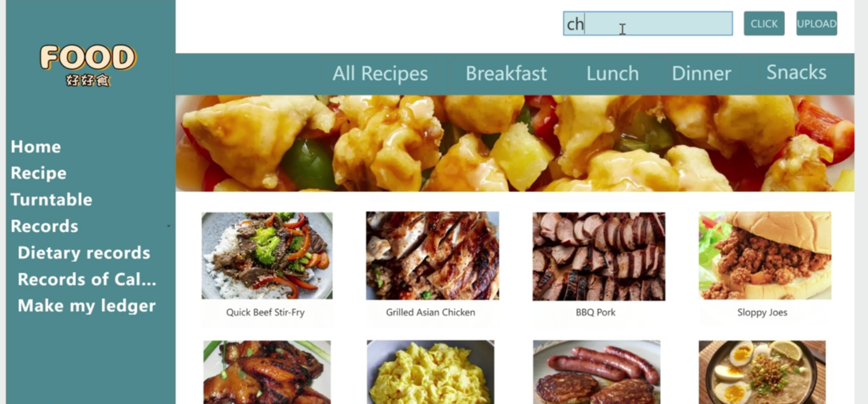868x404 pixels.
Task: Open the Home page link
Action: tap(36, 147)
